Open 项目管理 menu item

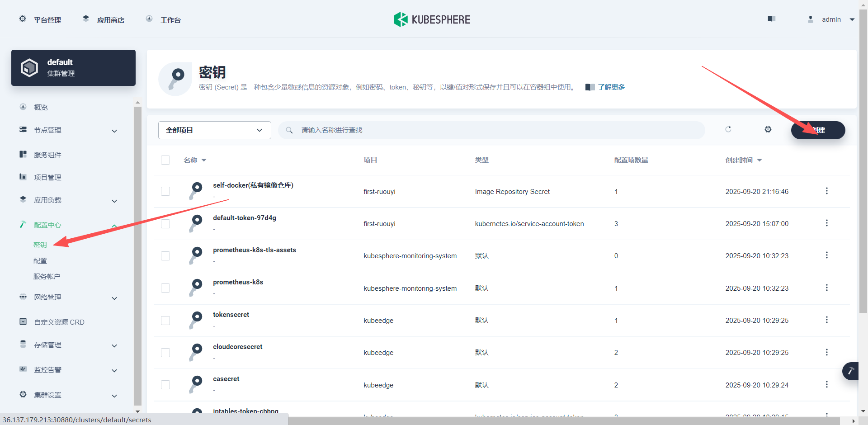coord(47,177)
